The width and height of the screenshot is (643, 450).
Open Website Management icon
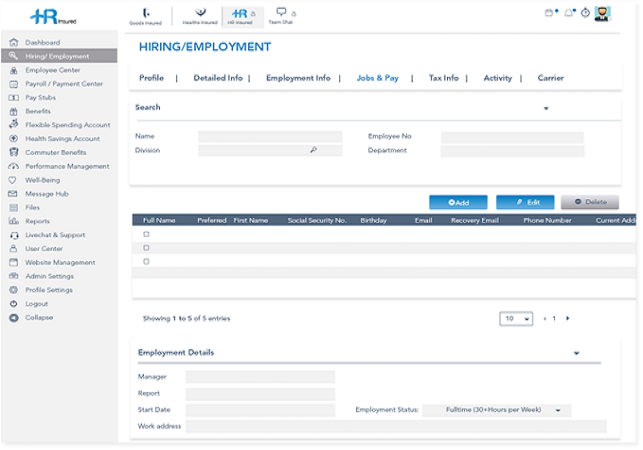tap(14, 262)
